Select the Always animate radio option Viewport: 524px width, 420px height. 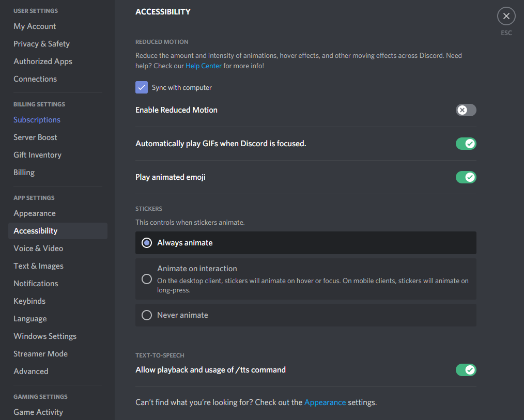[306, 243]
